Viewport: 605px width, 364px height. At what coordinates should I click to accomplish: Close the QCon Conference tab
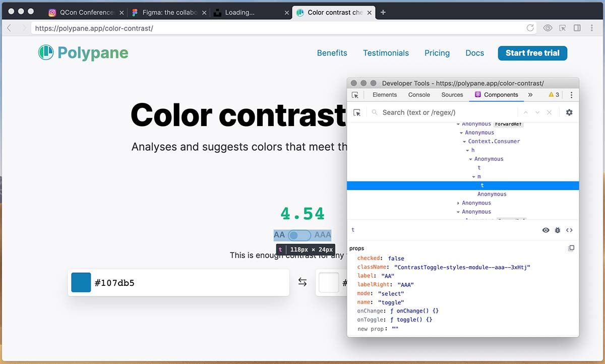tap(122, 13)
